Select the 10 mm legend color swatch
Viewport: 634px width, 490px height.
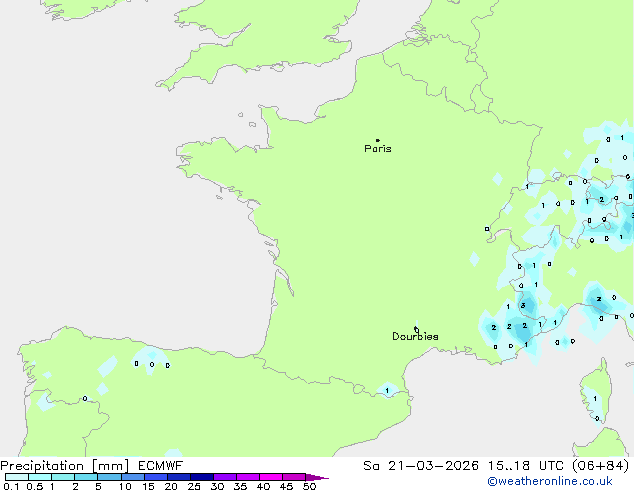coord(132,478)
